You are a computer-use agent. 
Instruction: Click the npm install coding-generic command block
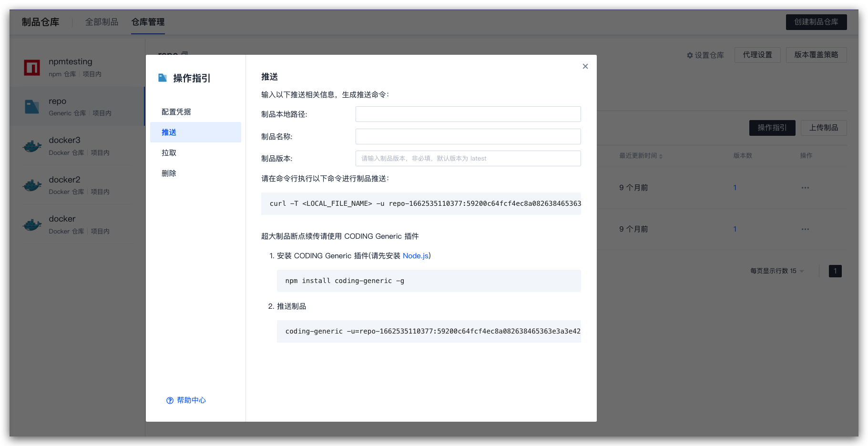click(429, 281)
